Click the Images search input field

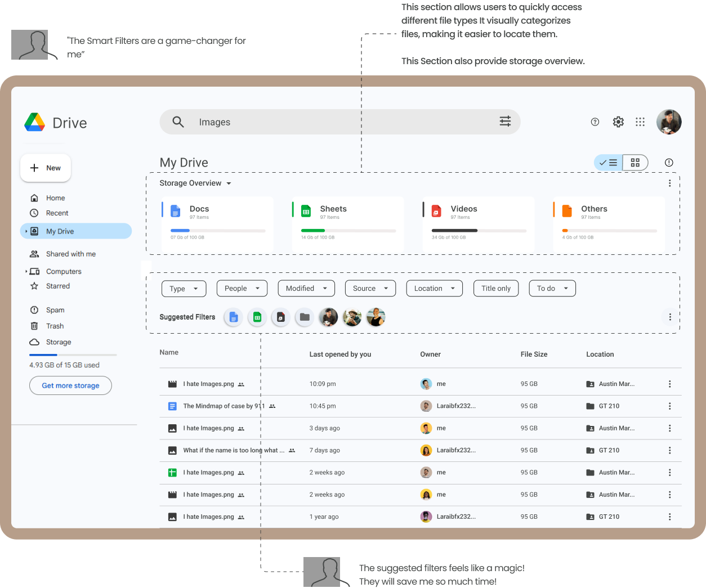339,122
